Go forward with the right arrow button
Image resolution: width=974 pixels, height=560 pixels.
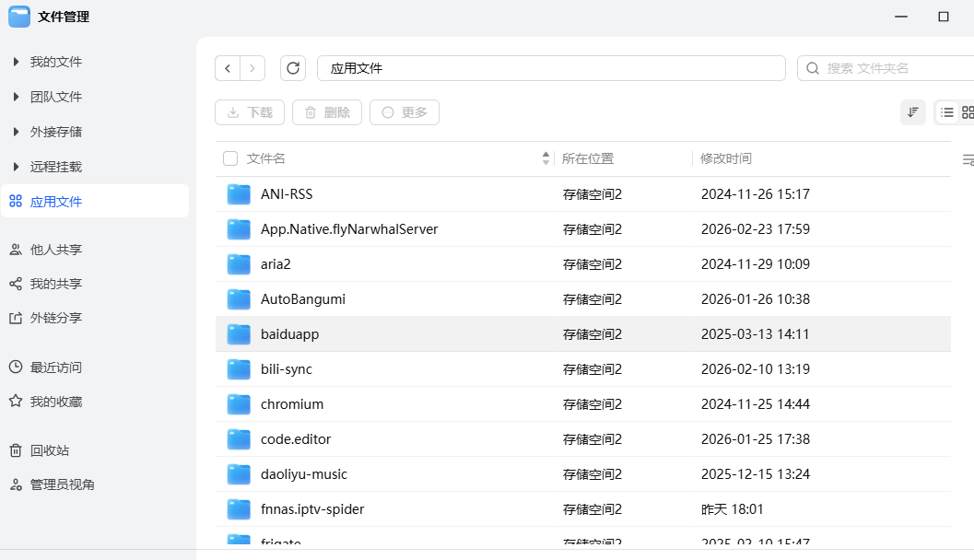coord(252,68)
